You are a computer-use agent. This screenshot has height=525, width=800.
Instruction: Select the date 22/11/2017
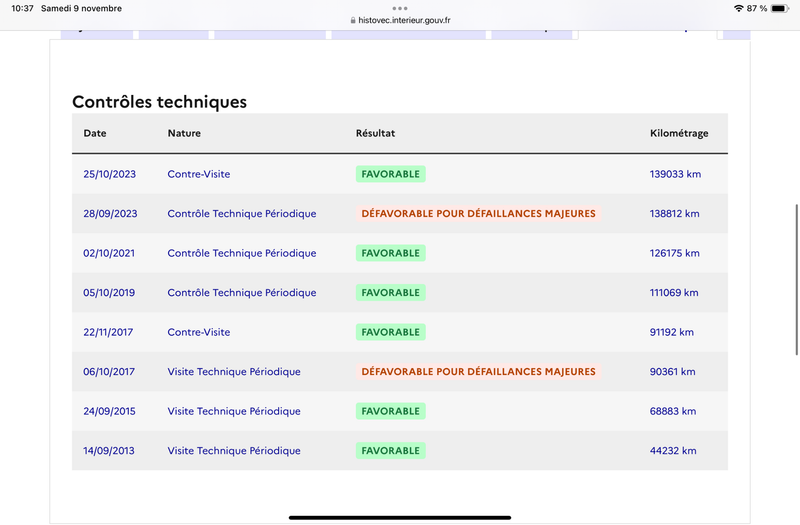[x=108, y=332]
